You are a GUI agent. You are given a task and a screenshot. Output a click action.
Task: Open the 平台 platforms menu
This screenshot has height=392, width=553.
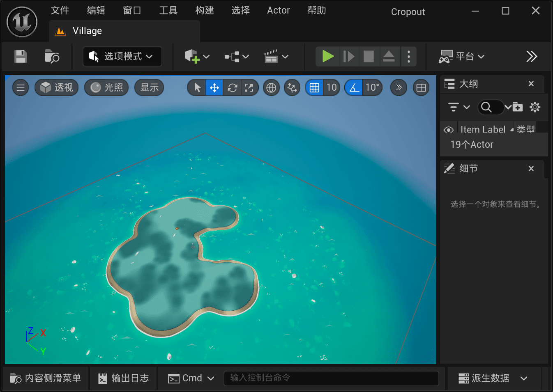(462, 56)
